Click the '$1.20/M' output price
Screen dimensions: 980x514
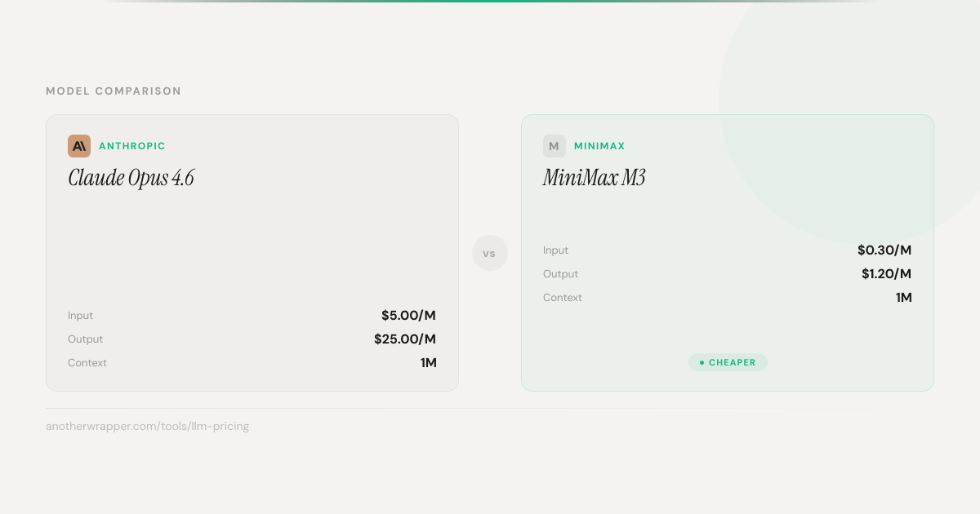[x=887, y=274]
